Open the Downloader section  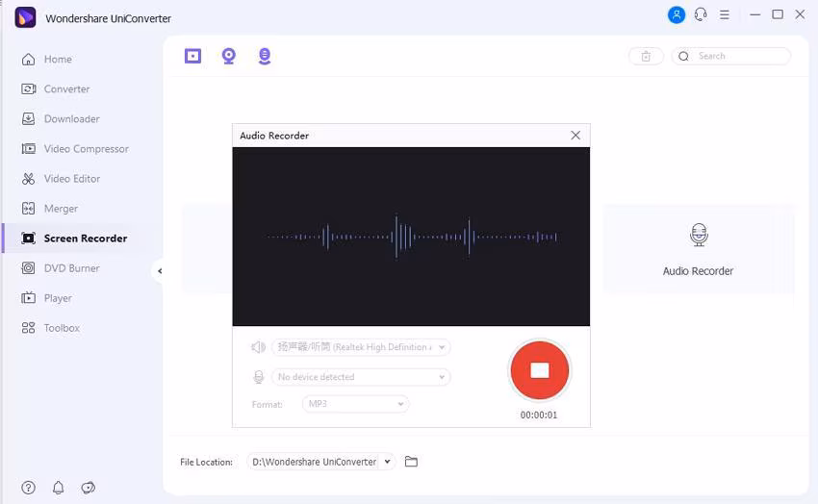point(61,119)
